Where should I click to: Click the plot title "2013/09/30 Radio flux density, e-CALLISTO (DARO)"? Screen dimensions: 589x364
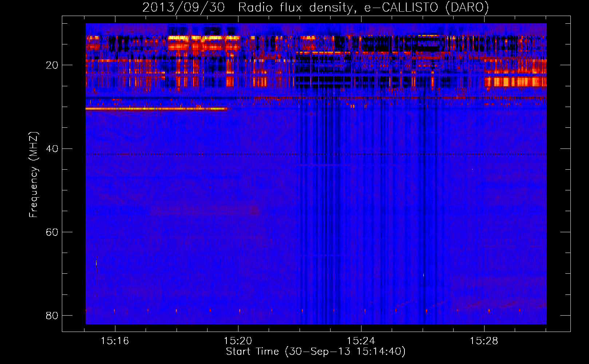[315, 7]
